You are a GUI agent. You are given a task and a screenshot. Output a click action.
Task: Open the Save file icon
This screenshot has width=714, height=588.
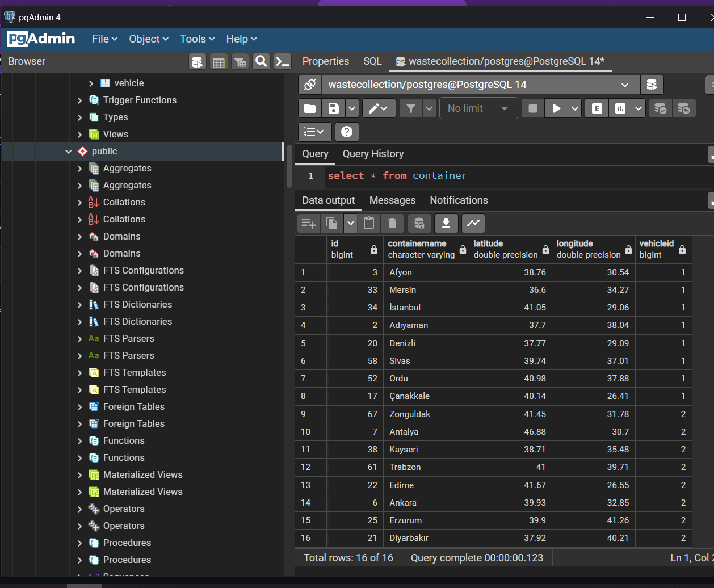click(x=334, y=108)
